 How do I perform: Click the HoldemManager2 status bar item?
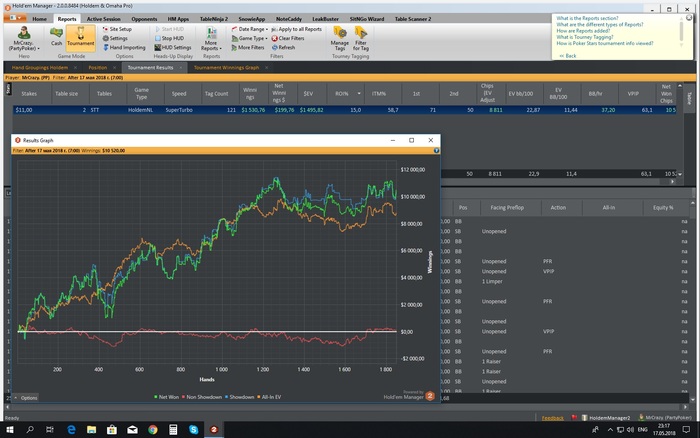606,418
